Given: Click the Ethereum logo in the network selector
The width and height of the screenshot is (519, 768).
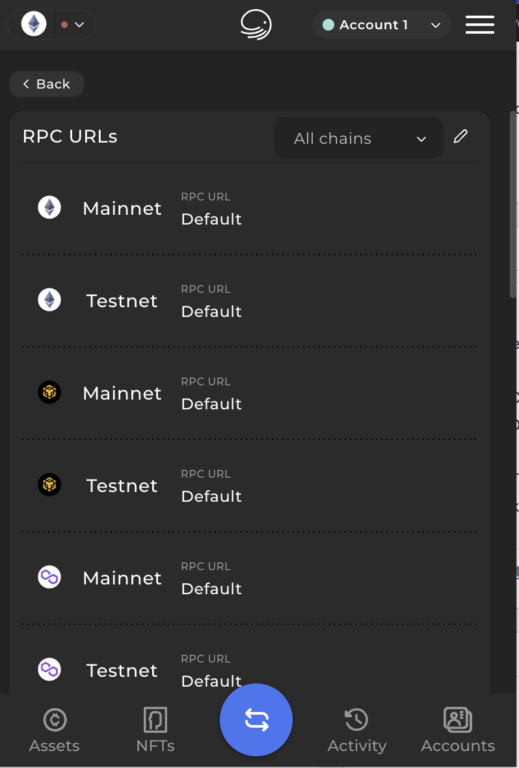Looking at the screenshot, I should point(34,24).
